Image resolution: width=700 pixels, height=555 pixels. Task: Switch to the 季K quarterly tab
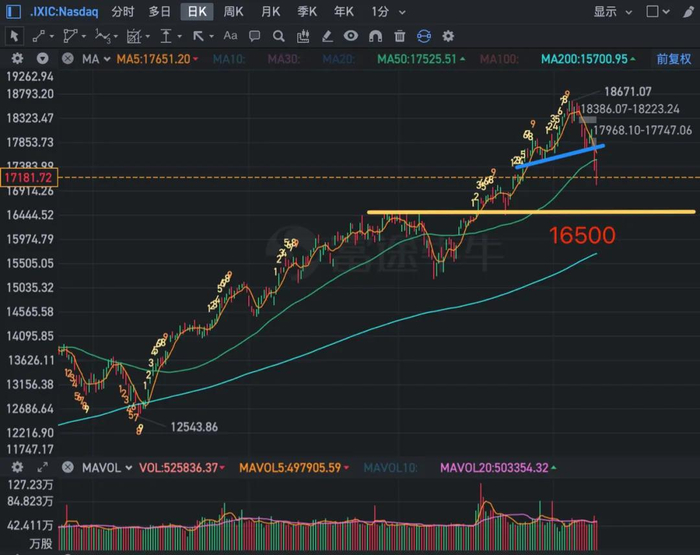click(307, 12)
